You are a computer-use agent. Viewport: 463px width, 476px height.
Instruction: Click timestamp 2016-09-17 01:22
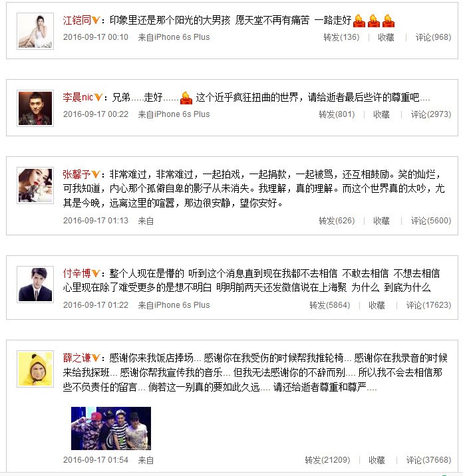96,305
